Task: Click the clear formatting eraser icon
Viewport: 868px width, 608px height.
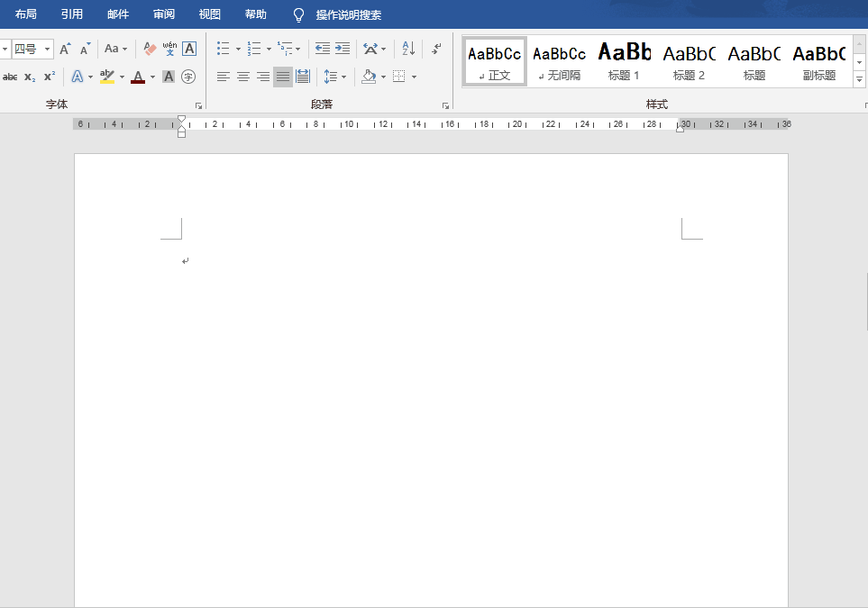Action: coord(150,49)
